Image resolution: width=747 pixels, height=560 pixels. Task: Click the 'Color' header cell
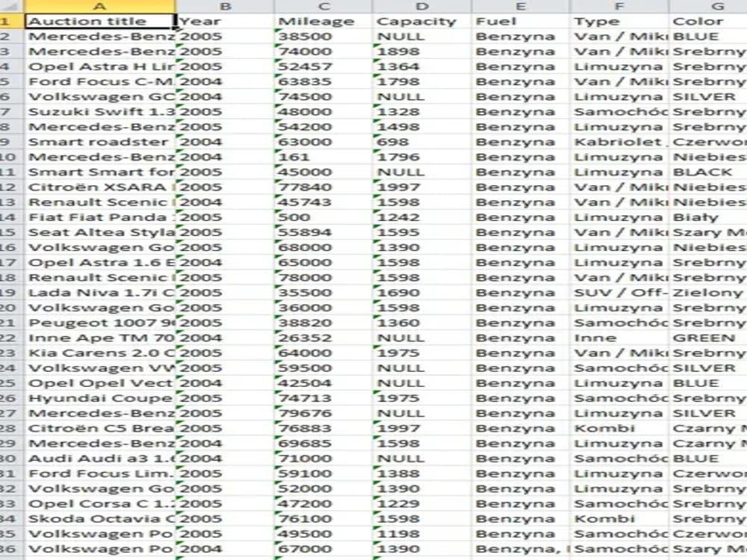[x=708, y=22]
